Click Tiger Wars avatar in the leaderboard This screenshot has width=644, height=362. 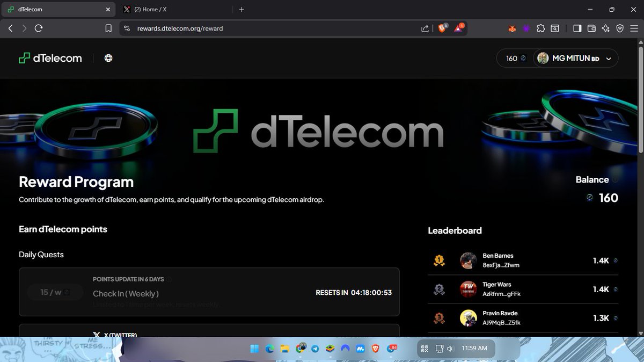click(469, 289)
